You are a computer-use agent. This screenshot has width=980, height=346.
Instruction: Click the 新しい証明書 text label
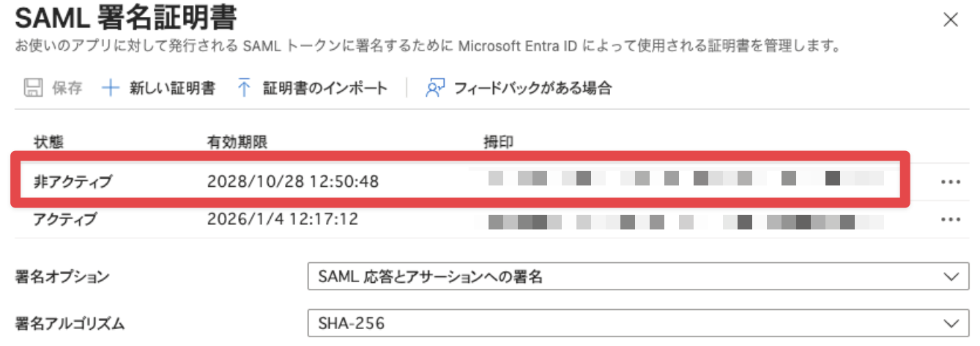click(172, 89)
